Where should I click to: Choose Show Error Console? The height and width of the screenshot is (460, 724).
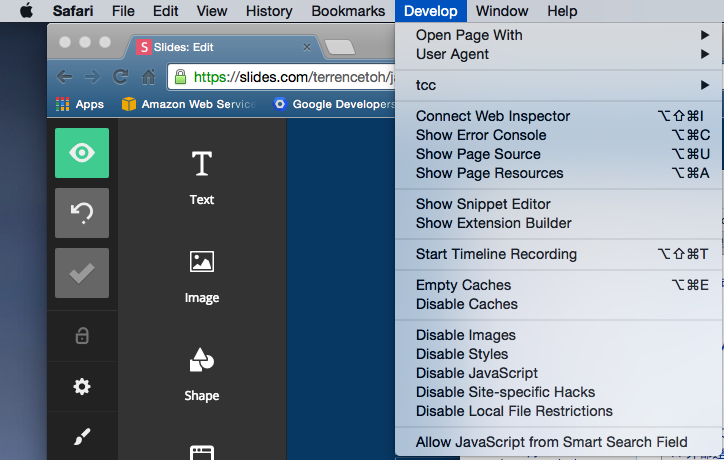tap(559, 135)
